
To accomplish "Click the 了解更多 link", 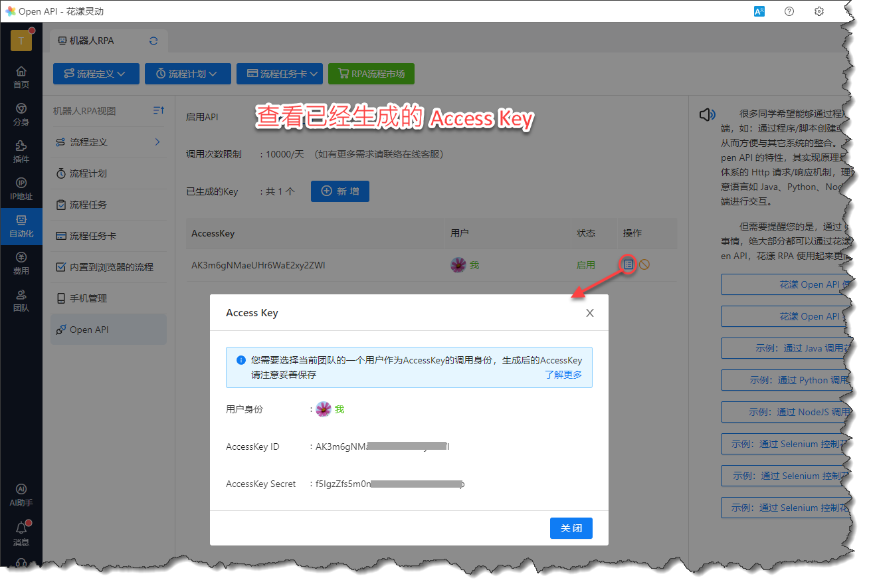I will tap(563, 375).
